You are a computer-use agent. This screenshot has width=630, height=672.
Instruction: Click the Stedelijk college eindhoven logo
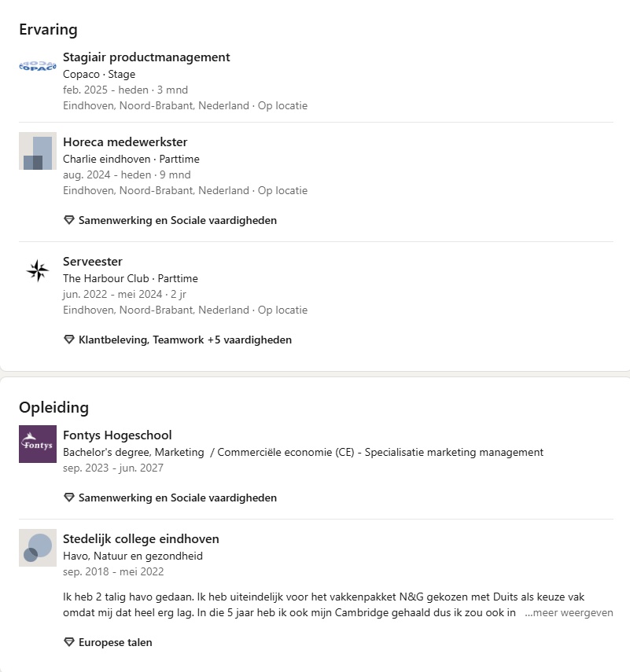click(x=38, y=548)
